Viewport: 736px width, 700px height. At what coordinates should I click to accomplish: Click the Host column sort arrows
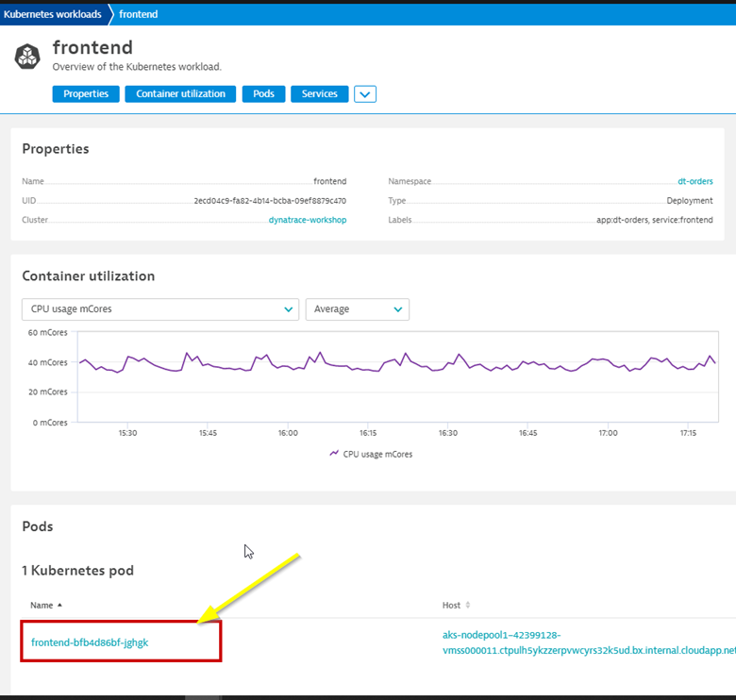click(468, 605)
